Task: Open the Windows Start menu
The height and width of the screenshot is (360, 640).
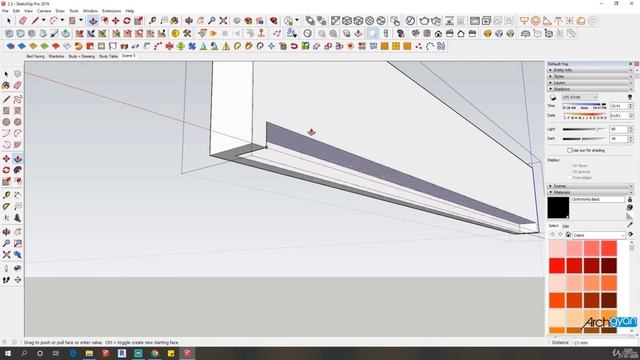Action: coord(8,353)
